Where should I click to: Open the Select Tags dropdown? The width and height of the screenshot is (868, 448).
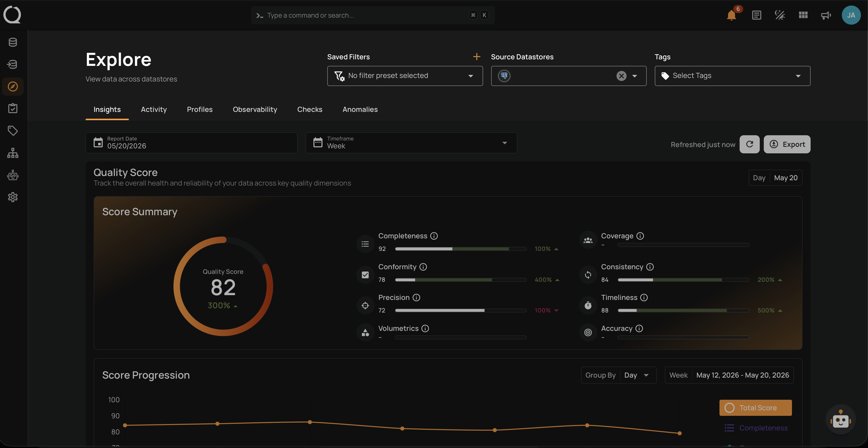(732, 76)
